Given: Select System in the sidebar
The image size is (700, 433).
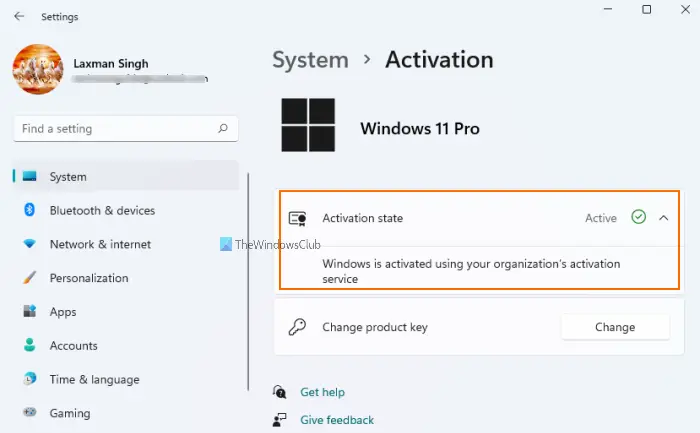Looking at the screenshot, I should (126, 176).
